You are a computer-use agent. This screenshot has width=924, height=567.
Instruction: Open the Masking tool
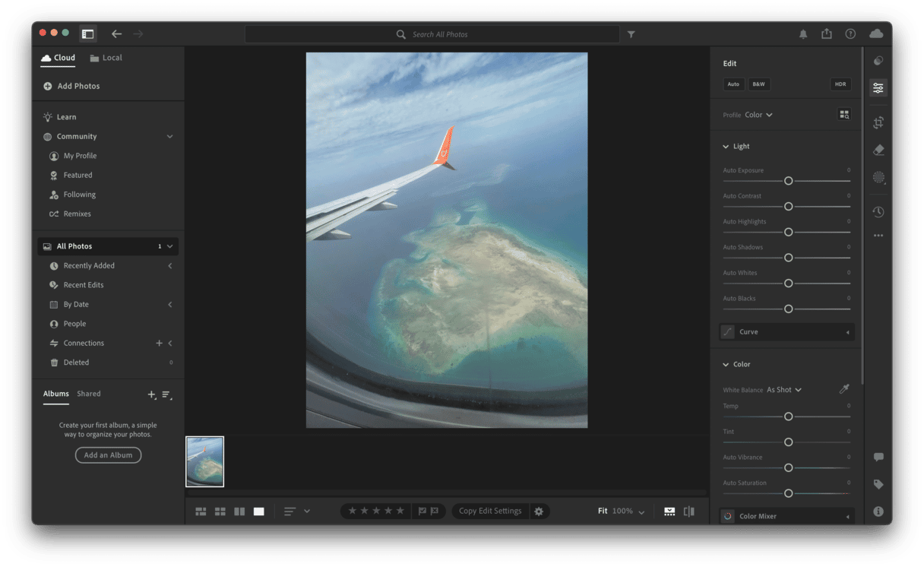[x=878, y=177]
